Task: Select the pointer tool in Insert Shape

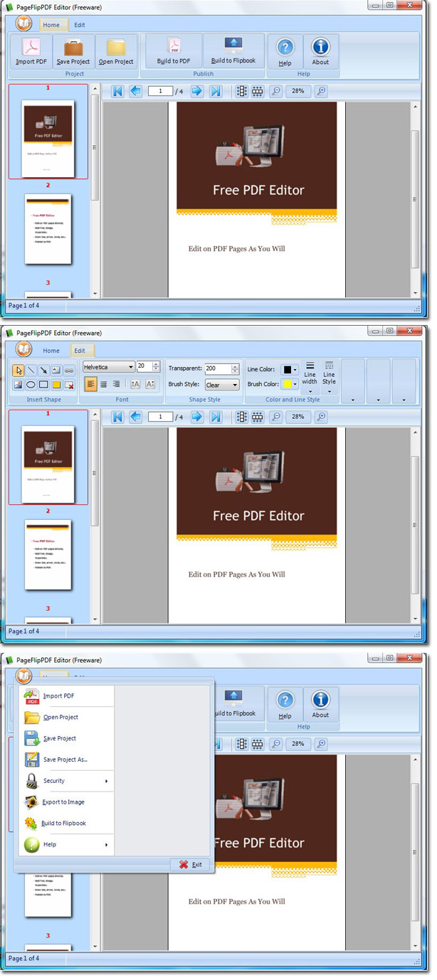Action: point(19,370)
